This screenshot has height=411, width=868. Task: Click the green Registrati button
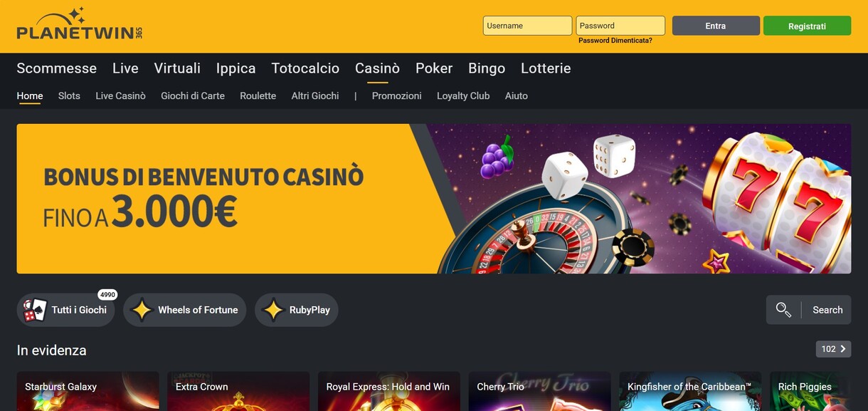807,26
